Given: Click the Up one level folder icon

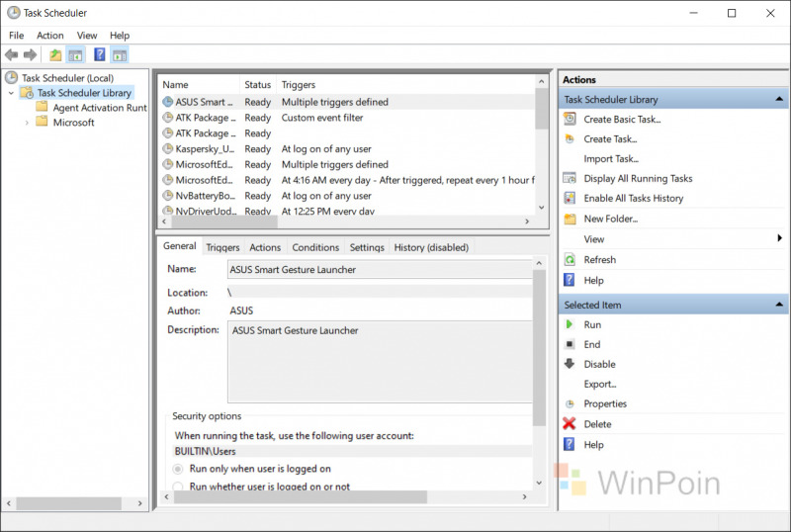Looking at the screenshot, I should pos(55,54).
